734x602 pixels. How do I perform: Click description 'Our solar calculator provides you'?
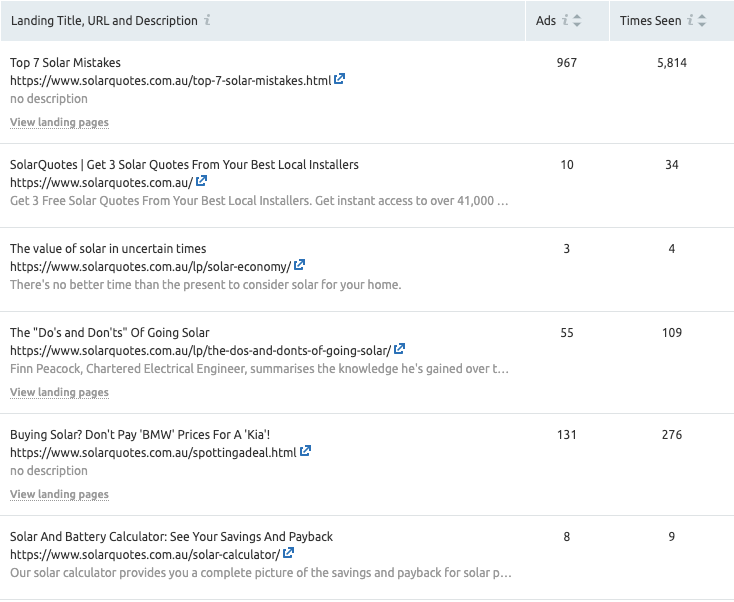(x=261, y=573)
